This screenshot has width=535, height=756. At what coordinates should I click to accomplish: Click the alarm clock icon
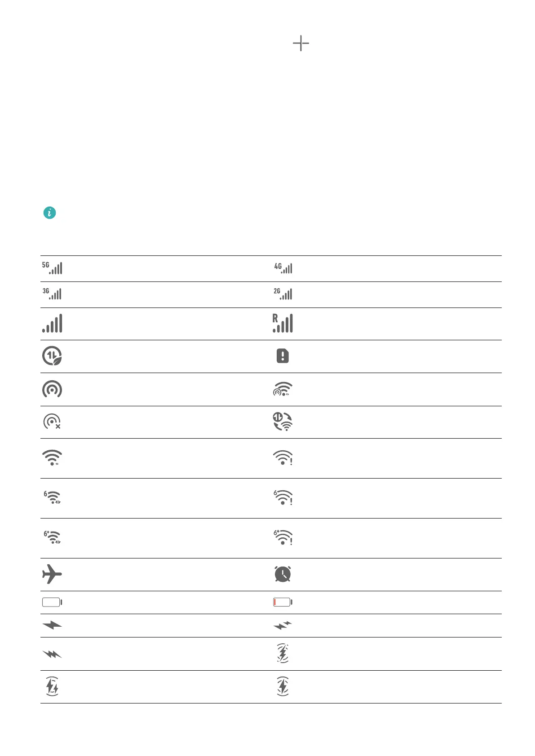click(283, 574)
